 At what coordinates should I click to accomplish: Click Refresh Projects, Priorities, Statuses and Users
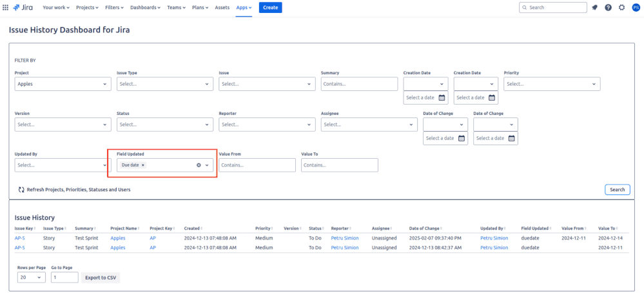(79, 190)
